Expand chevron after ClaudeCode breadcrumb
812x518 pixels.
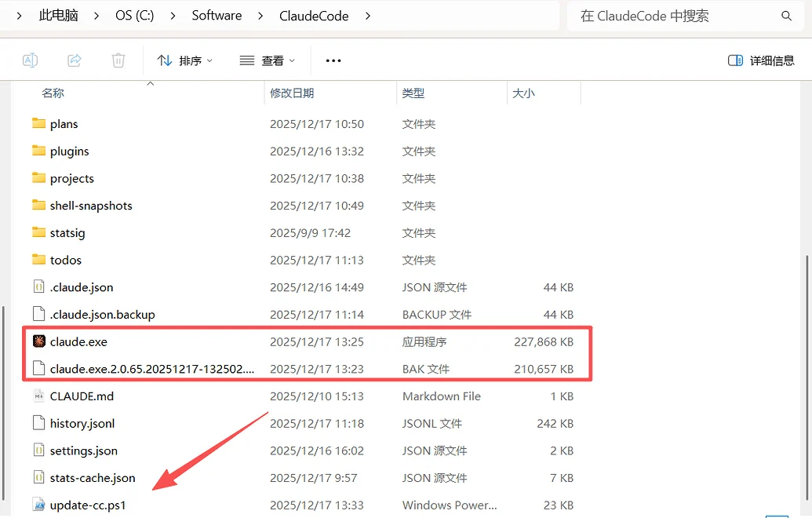[368, 16]
